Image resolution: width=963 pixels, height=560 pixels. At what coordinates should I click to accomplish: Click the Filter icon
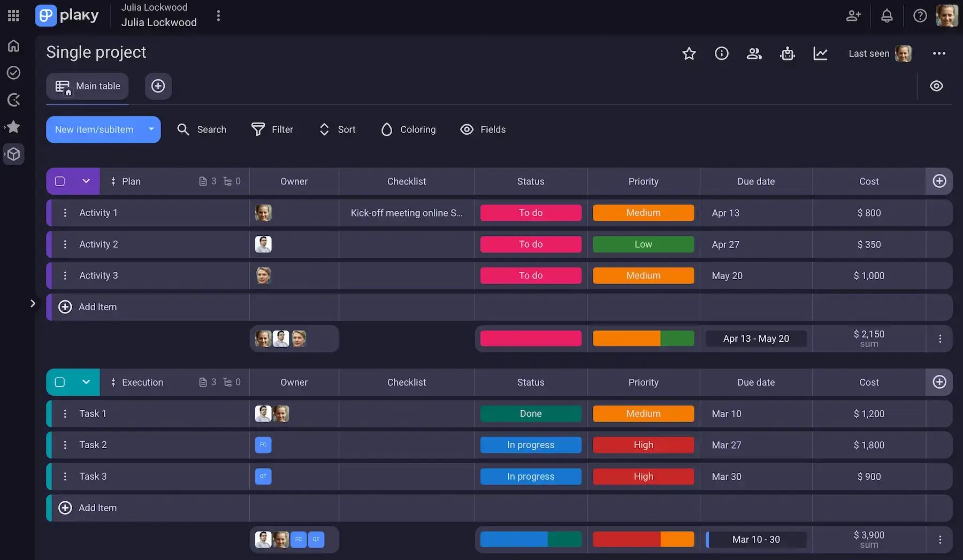[258, 129]
